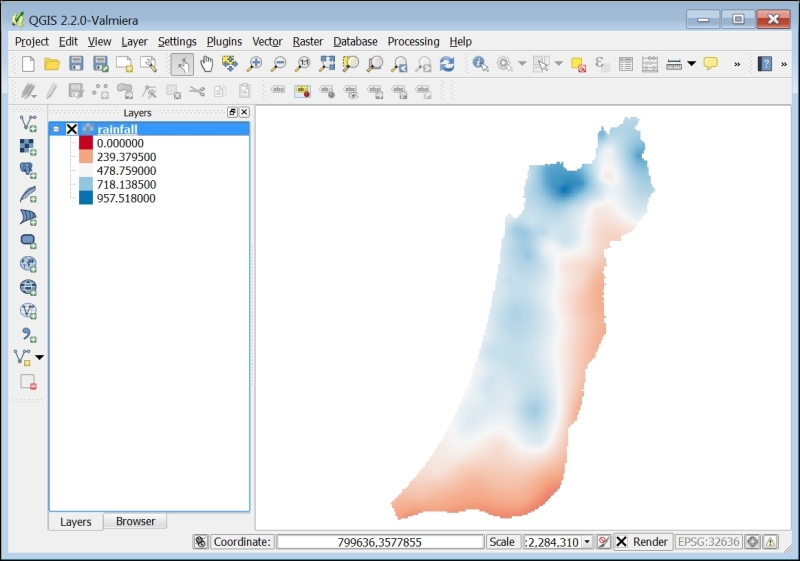Click the EPSG:32636 CRS button
This screenshot has width=800, height=561.
tap(708, 542)
